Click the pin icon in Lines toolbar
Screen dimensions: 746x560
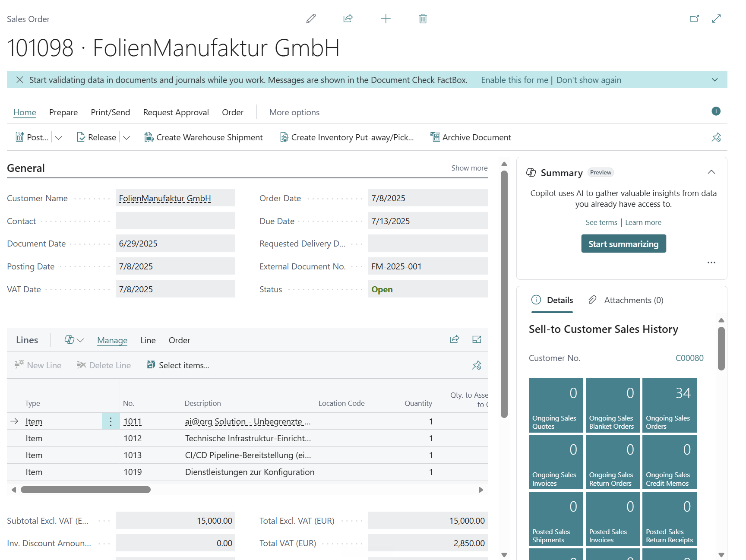click(477, 365)
